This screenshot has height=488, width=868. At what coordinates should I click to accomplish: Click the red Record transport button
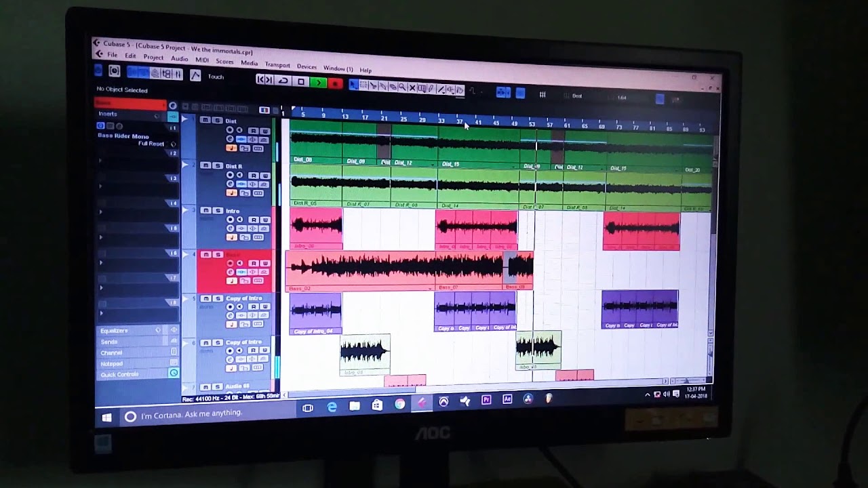click(x=335, y=83)
